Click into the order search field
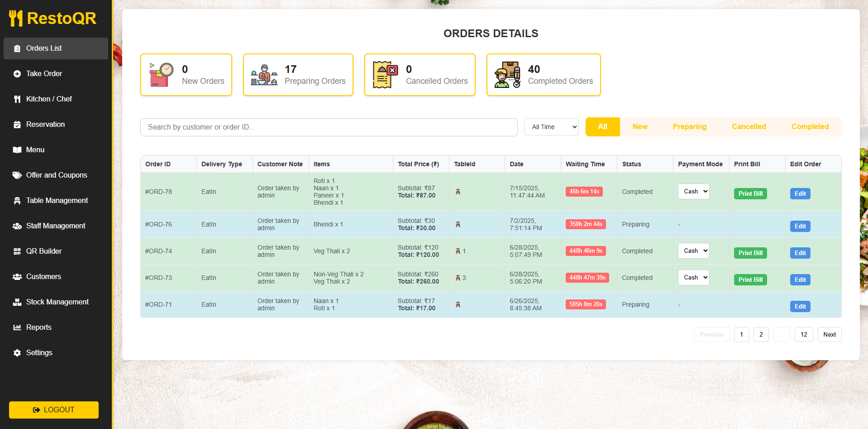 [329, 127]
